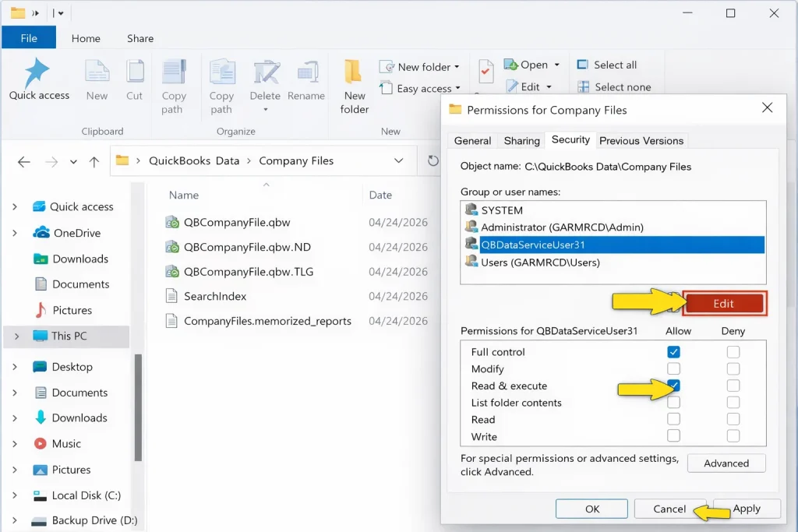
Task: Toggle Full control Deny checkbox
Action: click(733, 352)
